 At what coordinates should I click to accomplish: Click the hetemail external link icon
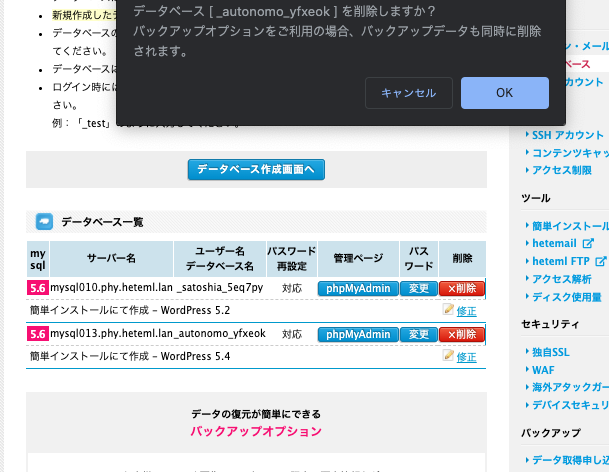[x=588, y=243]
